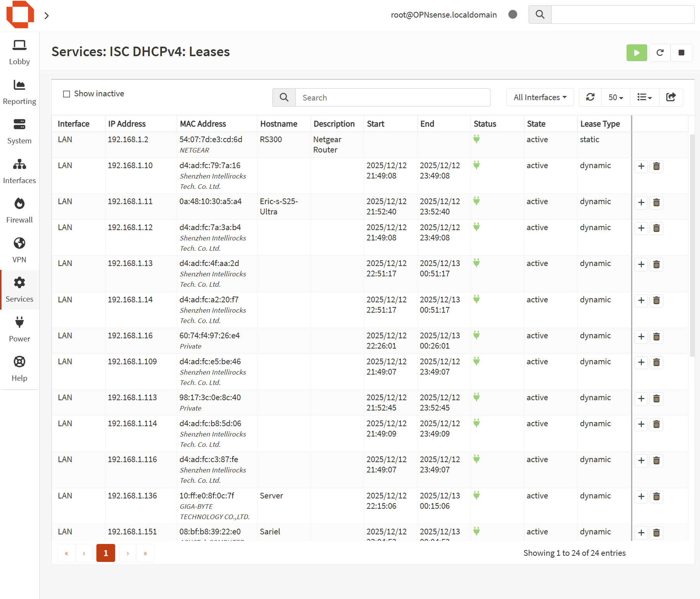Sort table by IP Address column
This screenshot has height=599, width=700.
(127, 124)
